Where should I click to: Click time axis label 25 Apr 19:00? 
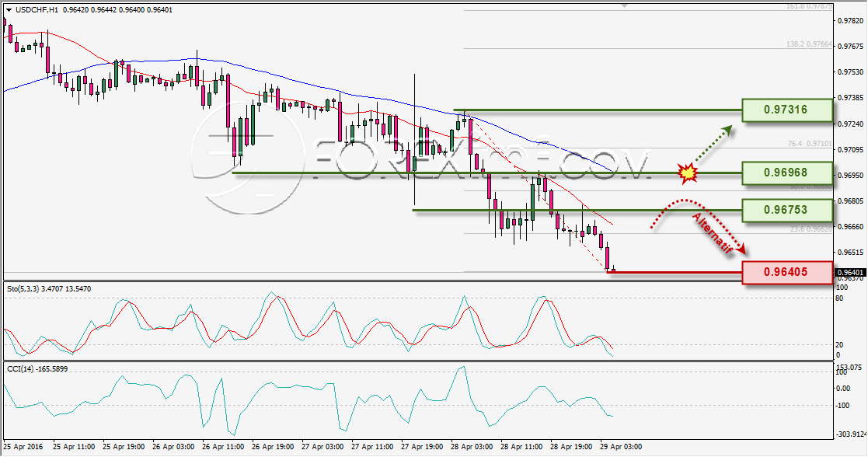tap(124, 446)
